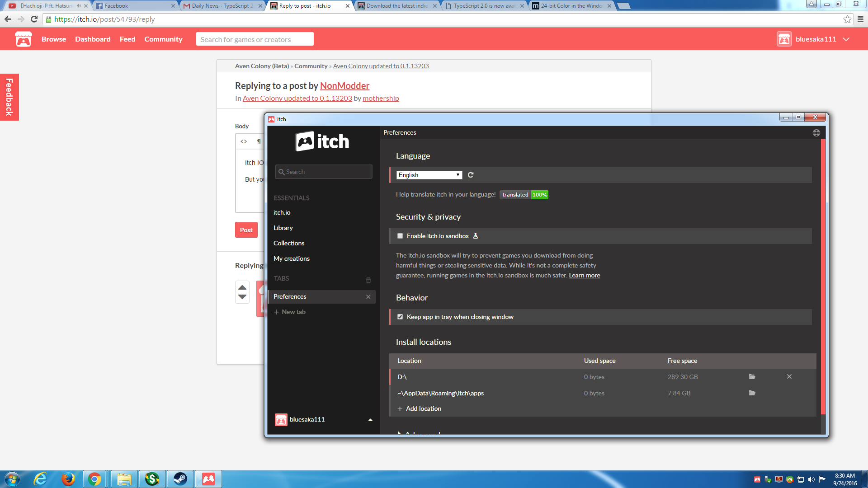This screenshot has height=488, width=868.
Task: Open Steam from the taskbar
Action: pyautogui.click(x=180, y=479)
